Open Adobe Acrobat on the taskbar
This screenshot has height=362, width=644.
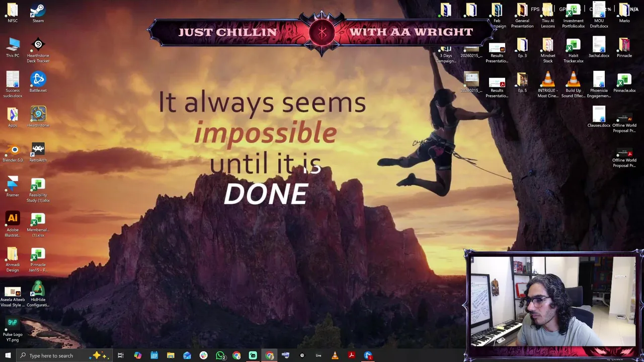351,355
